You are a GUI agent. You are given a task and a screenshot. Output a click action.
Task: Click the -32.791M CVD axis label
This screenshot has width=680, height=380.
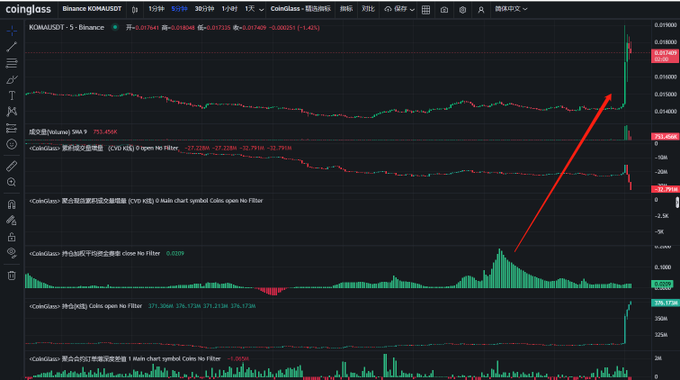pyautogui.click(x=665, y=189)
